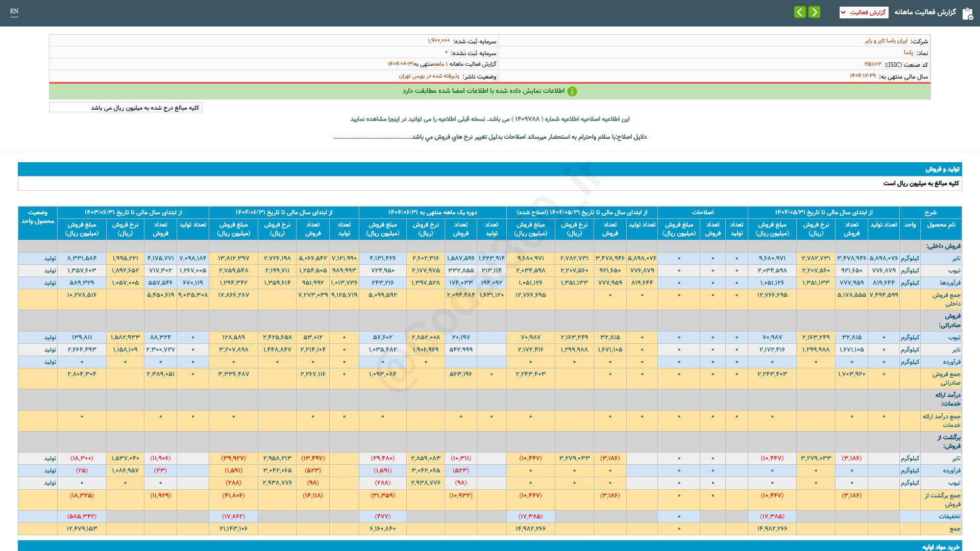Click the ISIC code ۲۵۱۱۰۲ value
Screen dimensions: 980x551
(873, 64)
